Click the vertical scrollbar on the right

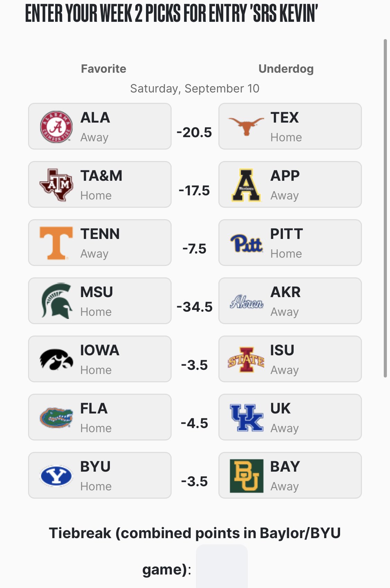385,208
